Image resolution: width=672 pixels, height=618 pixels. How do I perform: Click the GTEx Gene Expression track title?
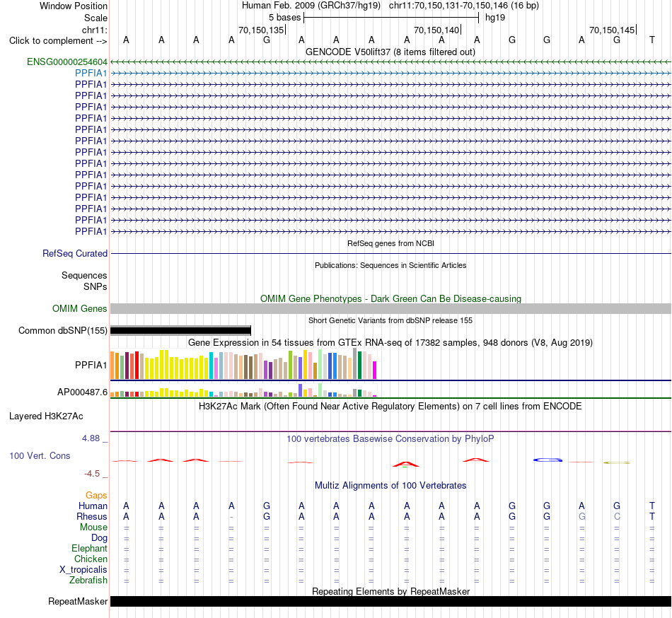(x=390, y=343)
